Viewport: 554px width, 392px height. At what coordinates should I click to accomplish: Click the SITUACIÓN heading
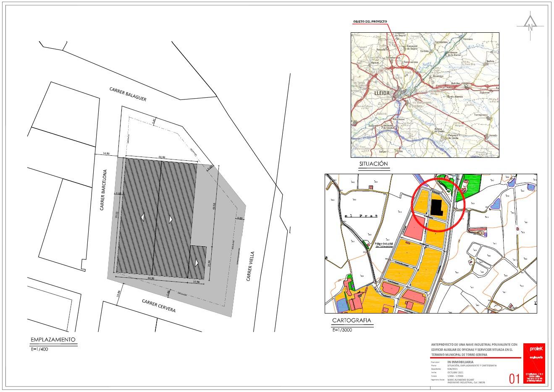(374, 164)
